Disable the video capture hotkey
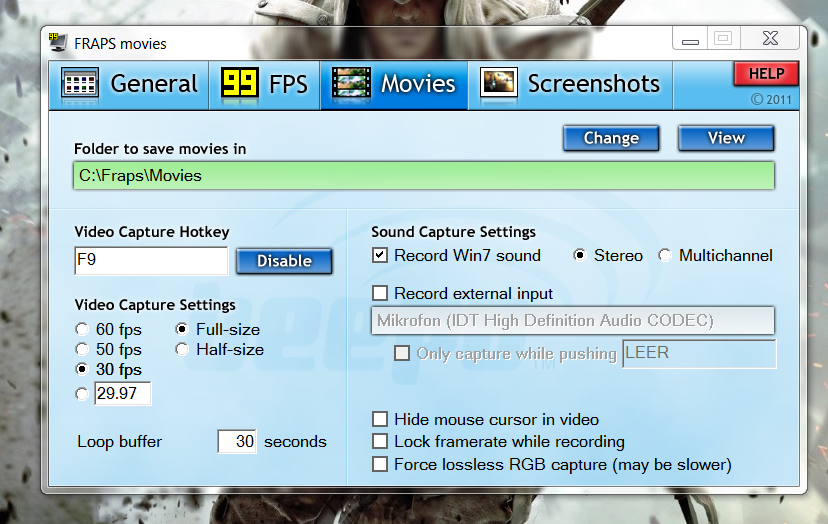The width and height of the screenshot is (828, 524). click(x=284, y=261)
